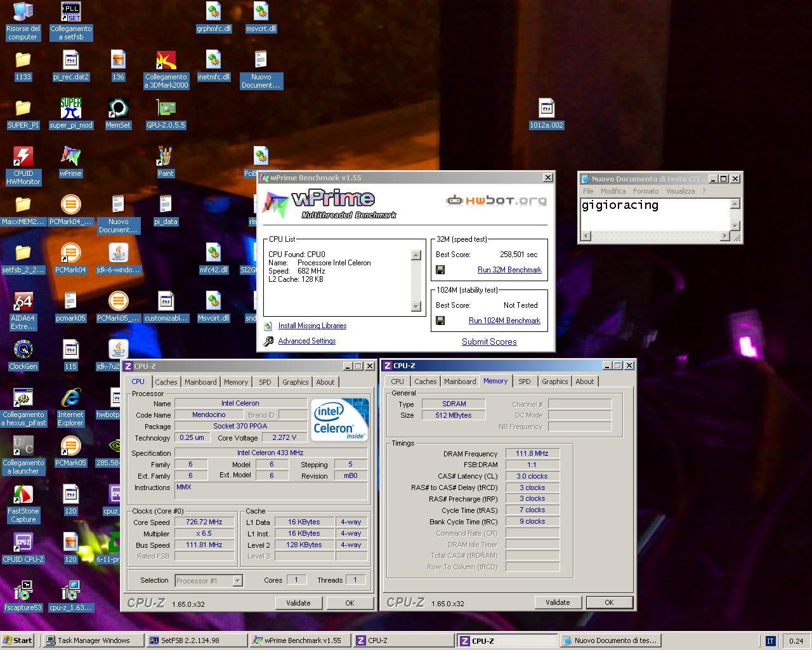Click the save icon beside 1024M best score
Image resolution: width=812 pixels, height=650 pixels.
pos(440,321)
